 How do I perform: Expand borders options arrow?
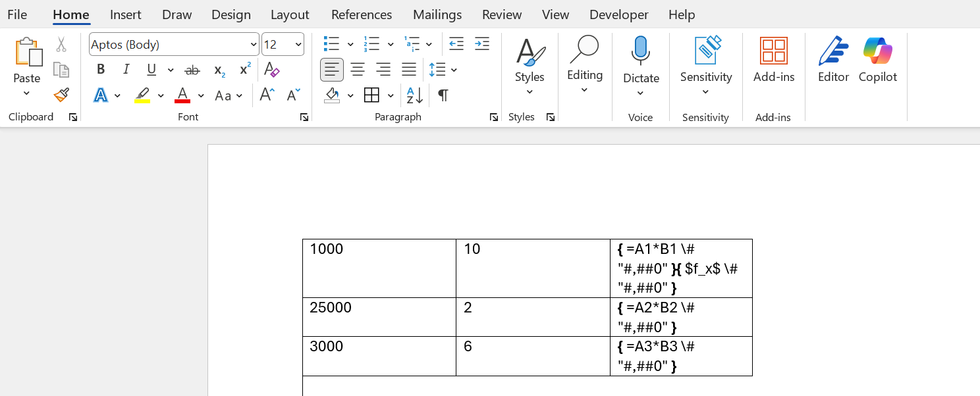click(391, 96)
